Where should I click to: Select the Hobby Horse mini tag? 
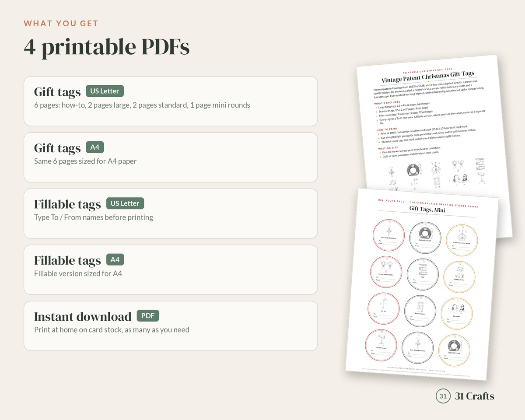459,278
